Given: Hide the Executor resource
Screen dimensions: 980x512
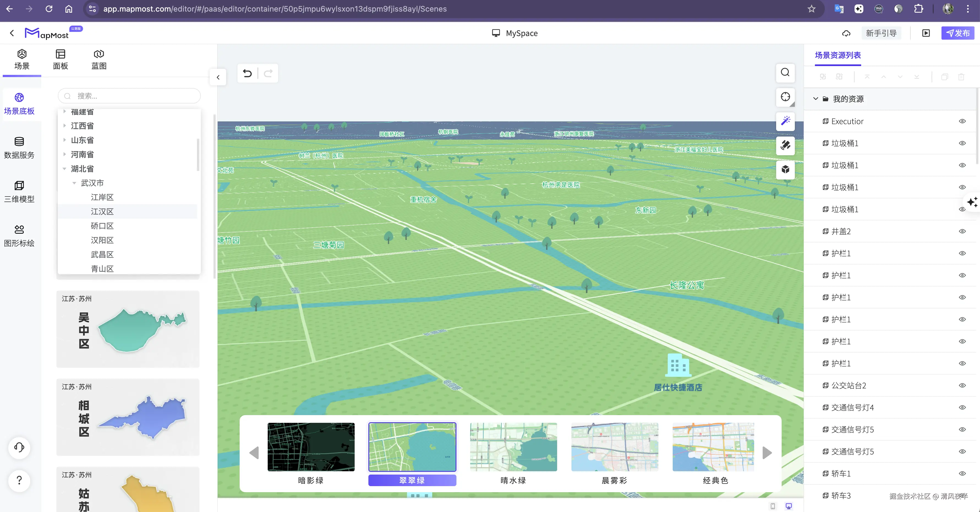Looking at the screenshot, I should [962, 121].
